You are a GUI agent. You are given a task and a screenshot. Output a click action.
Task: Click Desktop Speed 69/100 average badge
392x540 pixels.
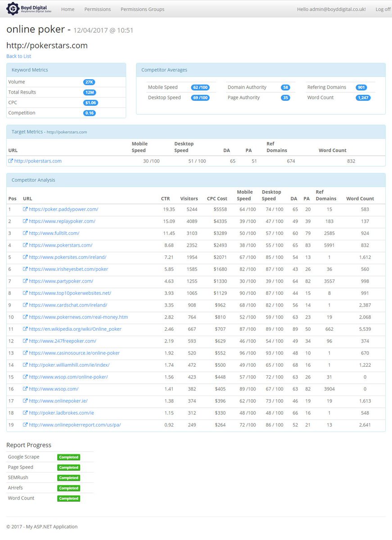coord(200,98)
